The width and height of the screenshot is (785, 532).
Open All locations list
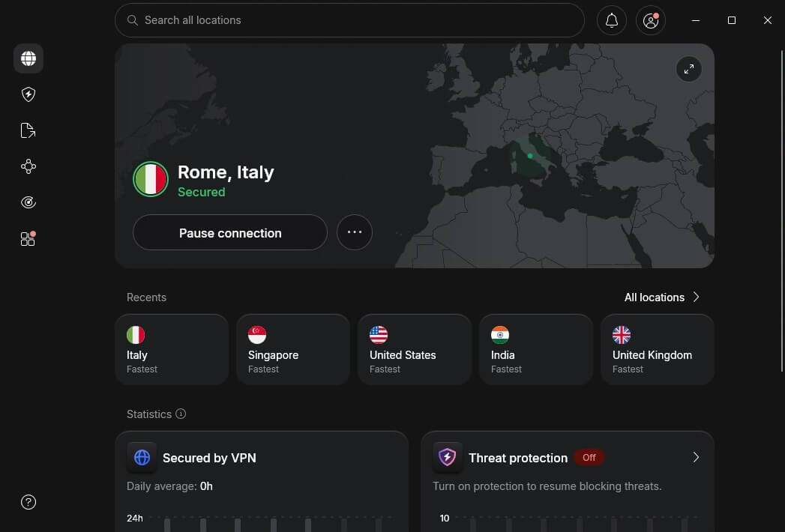tap(661, 297)
